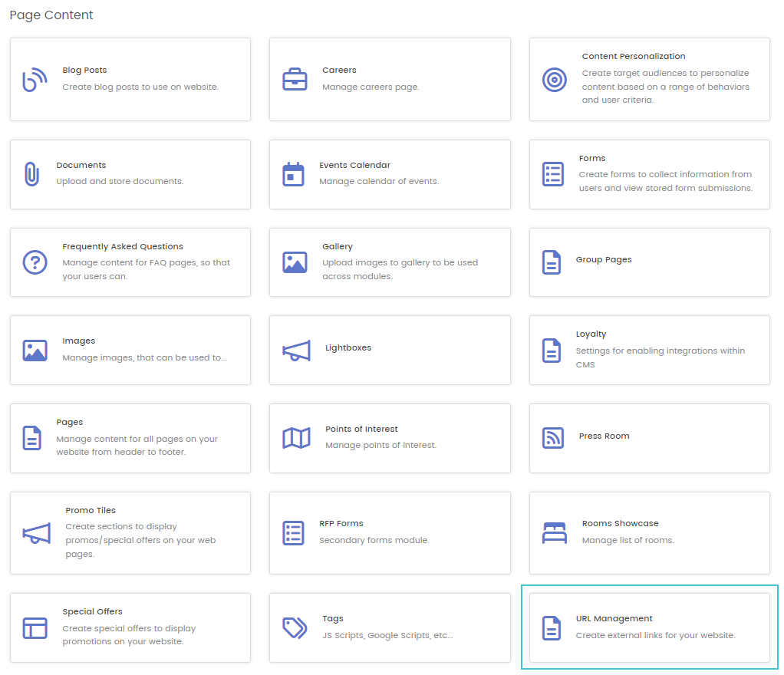
Task: Go to the Promo Tiles title
Action: [x=91, y=511]
